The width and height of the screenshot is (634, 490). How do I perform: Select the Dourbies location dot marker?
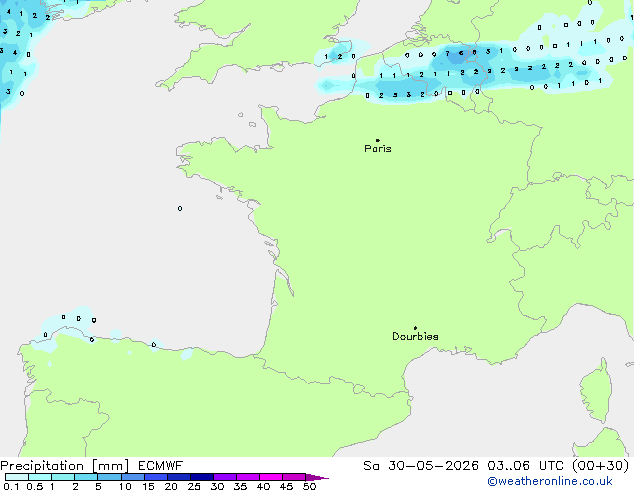(x=415, y=328)
